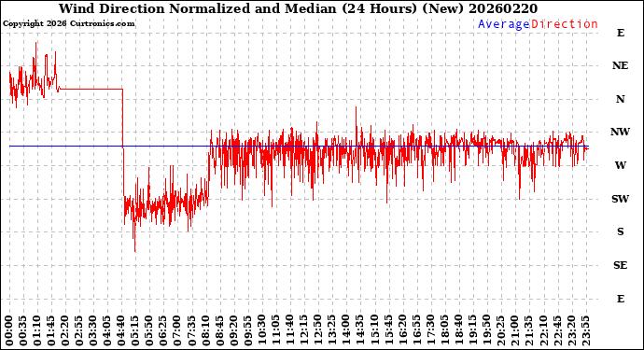The image size is (644, 350).
Task: Click the 05:15 time axis label
Action: click(136, 331)
